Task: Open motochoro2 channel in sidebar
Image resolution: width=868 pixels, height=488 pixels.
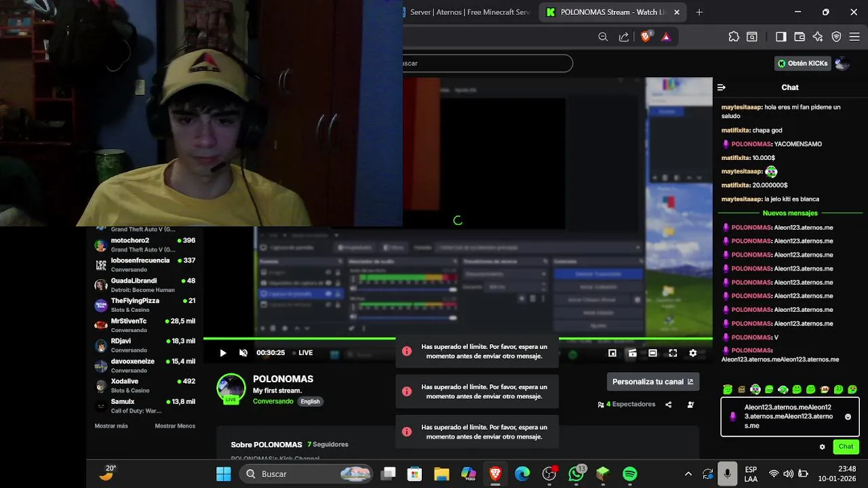Action: pyautogui.click(x=145, y=245)
